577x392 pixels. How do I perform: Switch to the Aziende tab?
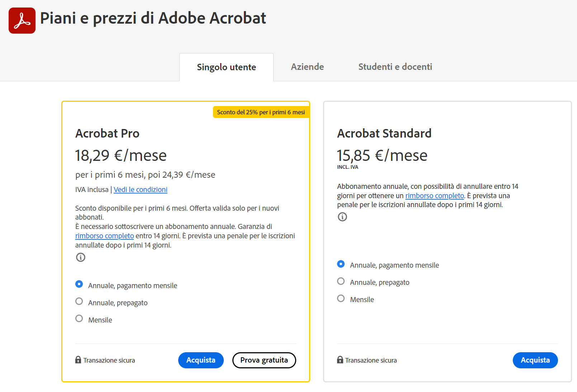click(307, 67)
